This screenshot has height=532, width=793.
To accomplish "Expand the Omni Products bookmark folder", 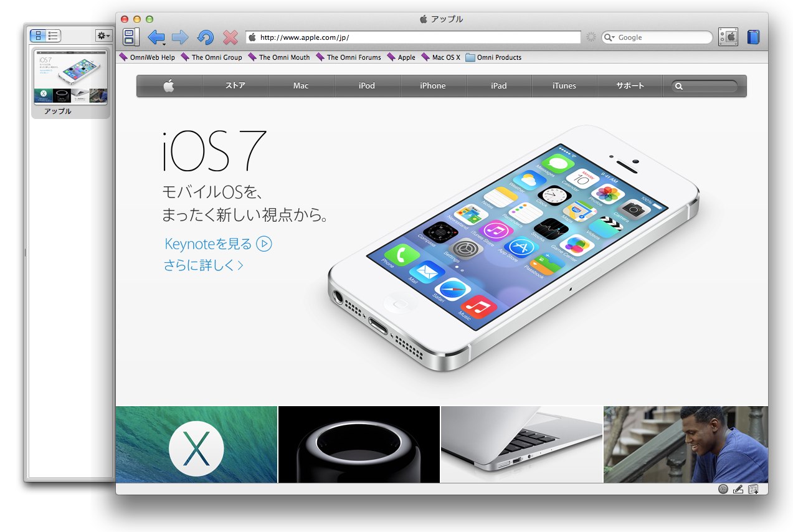I will (x=493, y=57).
